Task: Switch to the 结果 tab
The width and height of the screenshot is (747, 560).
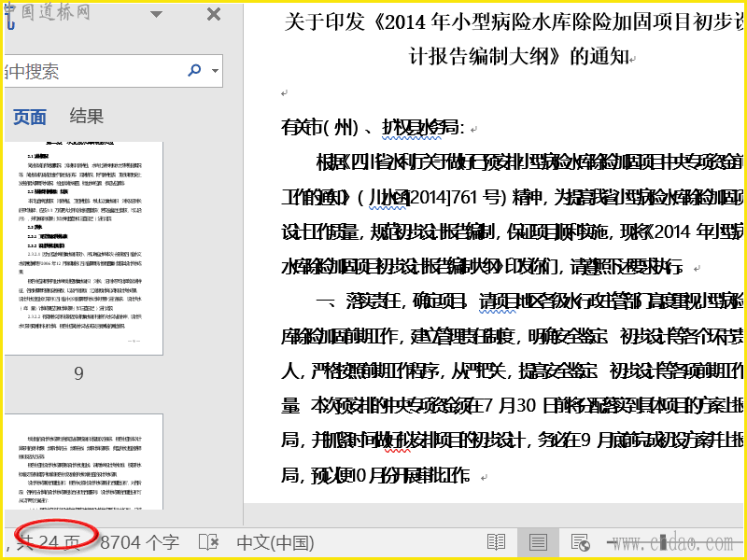Action: pyautogui.click(x=86, y=116)
